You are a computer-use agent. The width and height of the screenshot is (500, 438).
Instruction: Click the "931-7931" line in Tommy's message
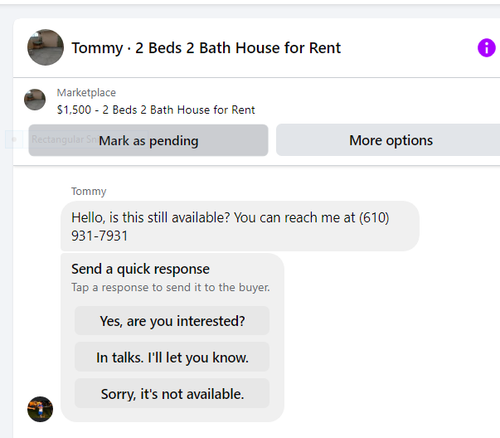point(99,236)
